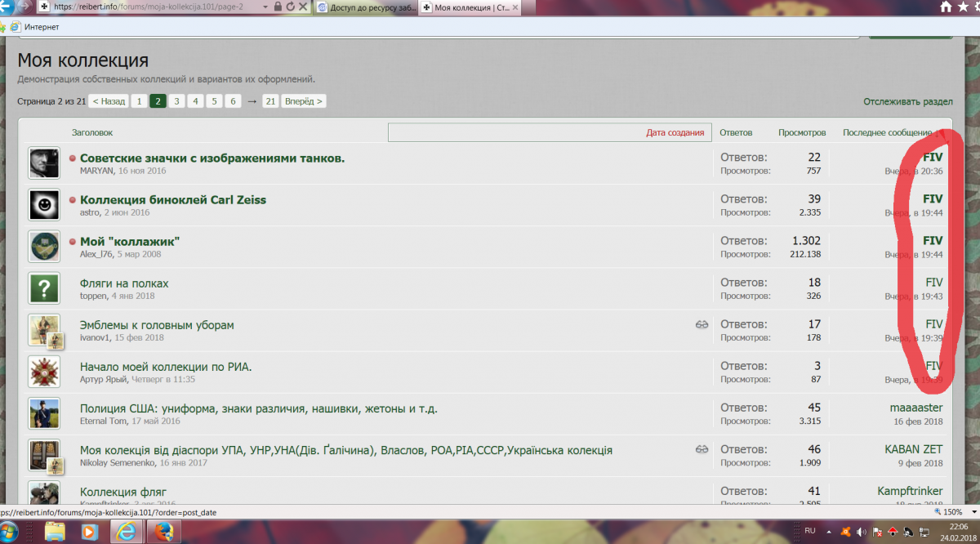Screen dimensions: 980x544
Task: Click last poster maaaaster link
Action: (x=916, y=408)
